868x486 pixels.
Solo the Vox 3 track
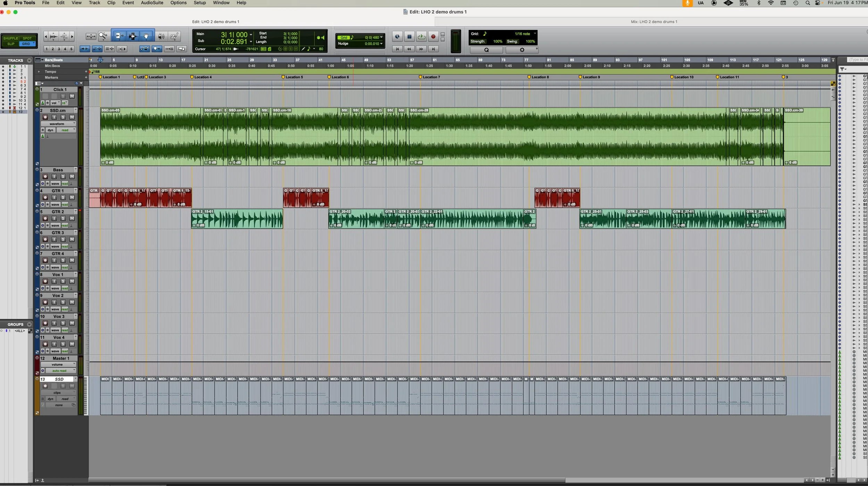[63, 323]
